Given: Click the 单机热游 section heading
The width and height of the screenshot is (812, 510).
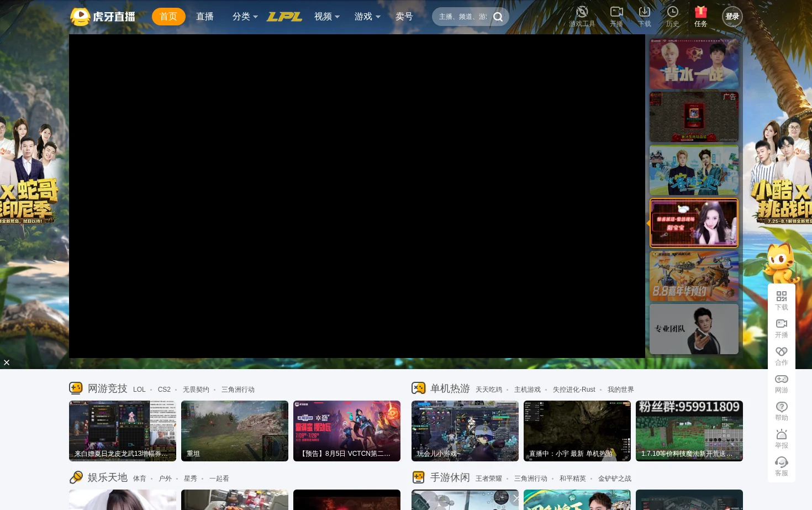Looking at the screenshot, I should click(450, 388).
